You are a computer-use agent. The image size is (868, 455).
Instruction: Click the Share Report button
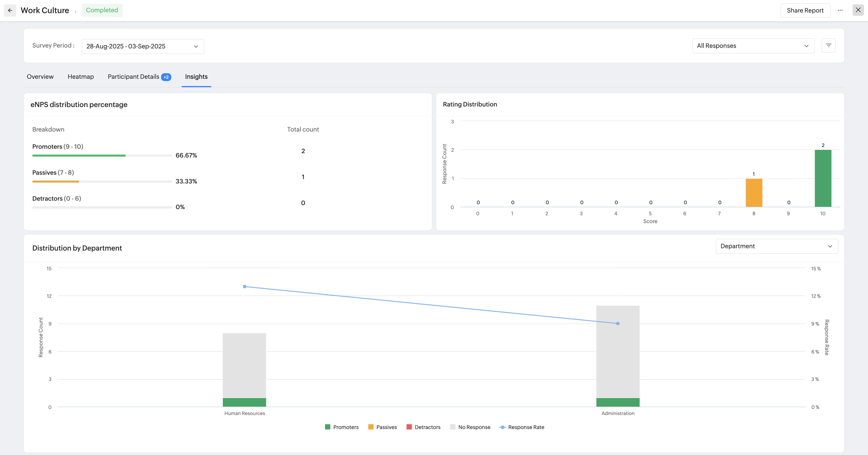point(805,10)
